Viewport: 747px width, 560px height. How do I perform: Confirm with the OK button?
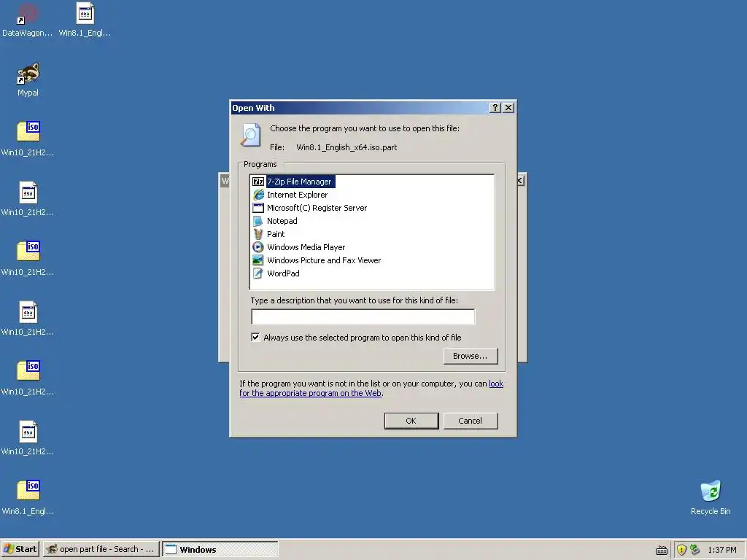tap(411, 421)
